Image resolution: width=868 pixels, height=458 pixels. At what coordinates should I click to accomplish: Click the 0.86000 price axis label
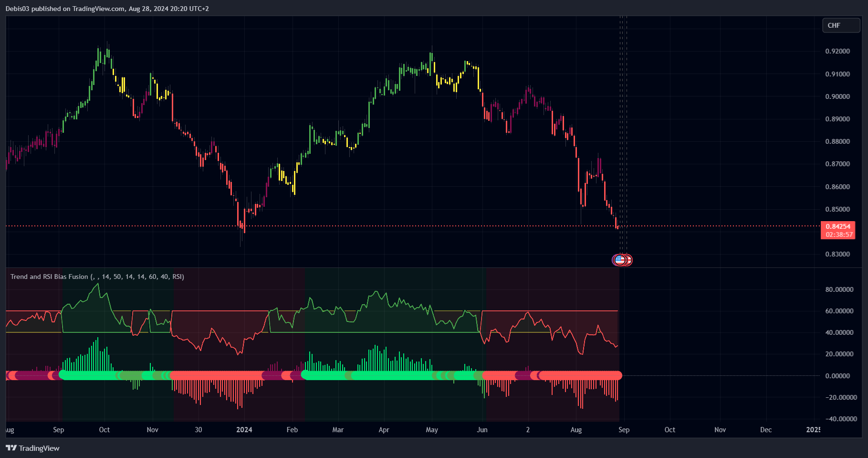[837, 187]
